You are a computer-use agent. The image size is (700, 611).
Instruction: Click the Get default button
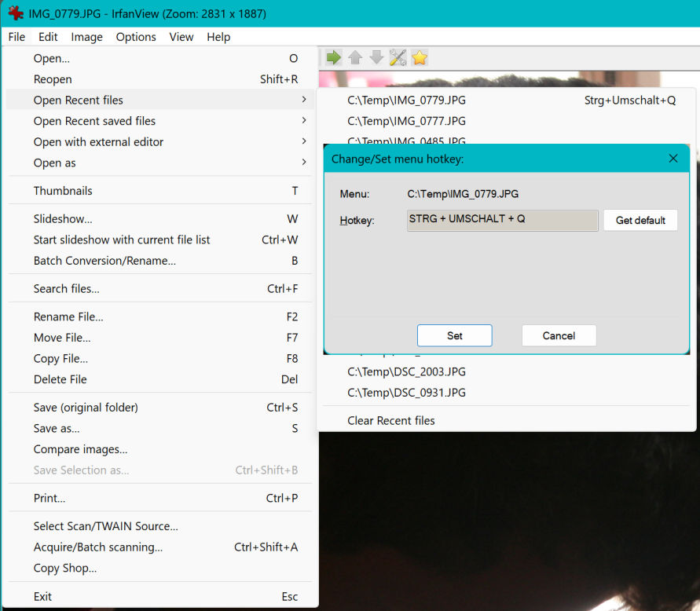(x=640, y=221)
